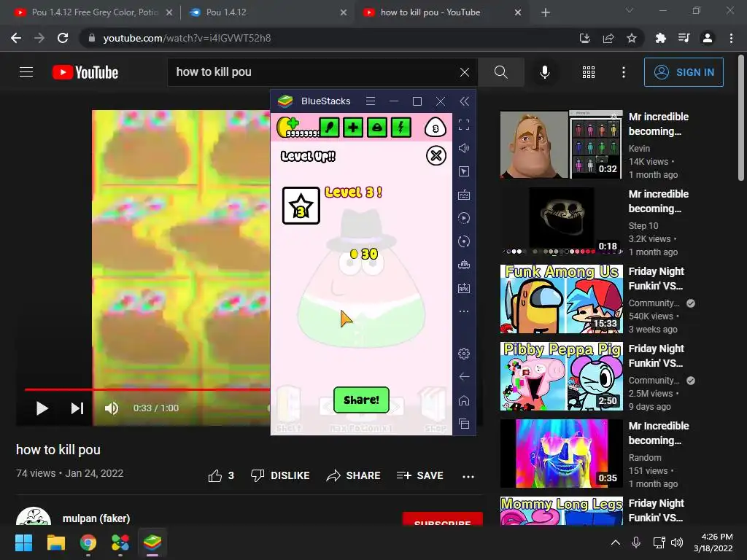Go back in the browser

pos(16,38)
